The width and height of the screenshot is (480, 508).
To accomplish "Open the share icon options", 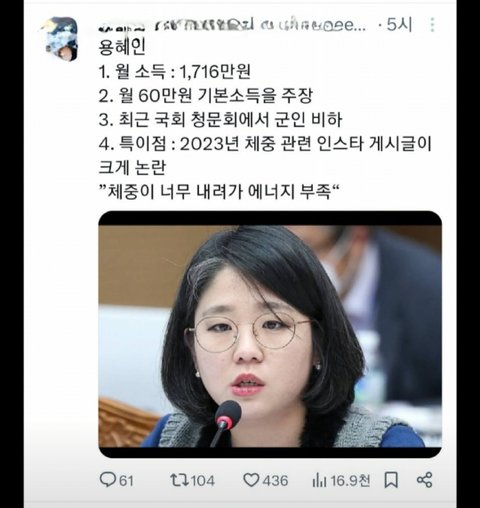I will click(424, 480).
